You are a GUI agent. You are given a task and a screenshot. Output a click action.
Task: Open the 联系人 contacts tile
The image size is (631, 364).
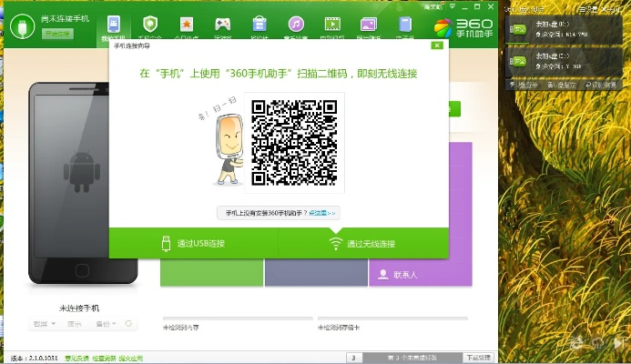click(x=420, y=273)
